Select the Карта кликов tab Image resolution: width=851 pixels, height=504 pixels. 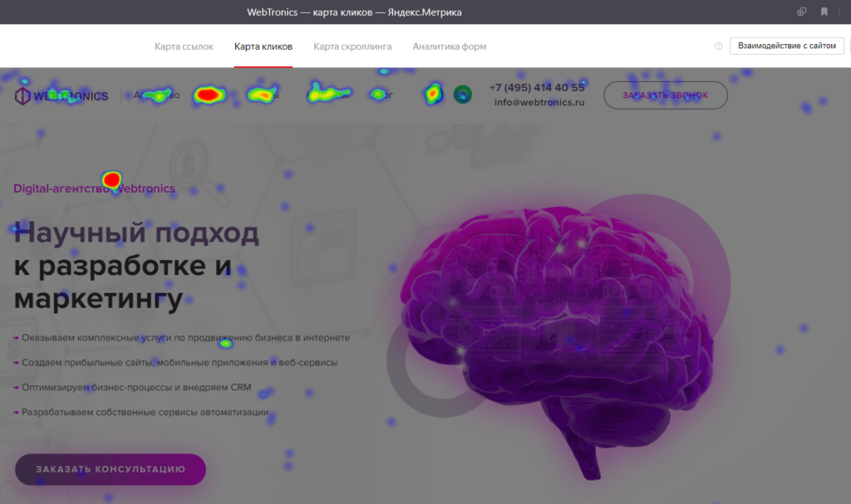(263, 46)
